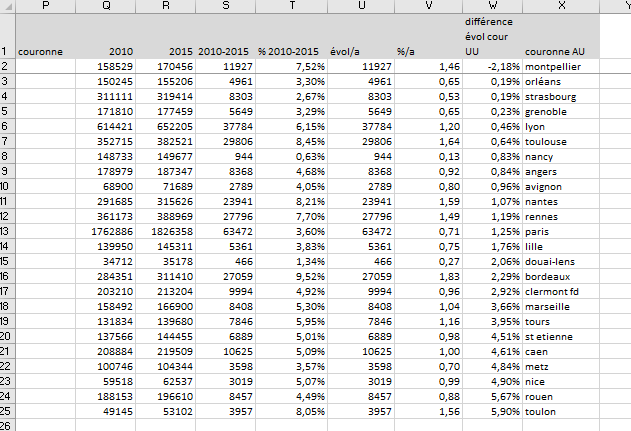Select the cell containing clermont fd
This screenshot has width=631, height=431.
coord(561,291)
